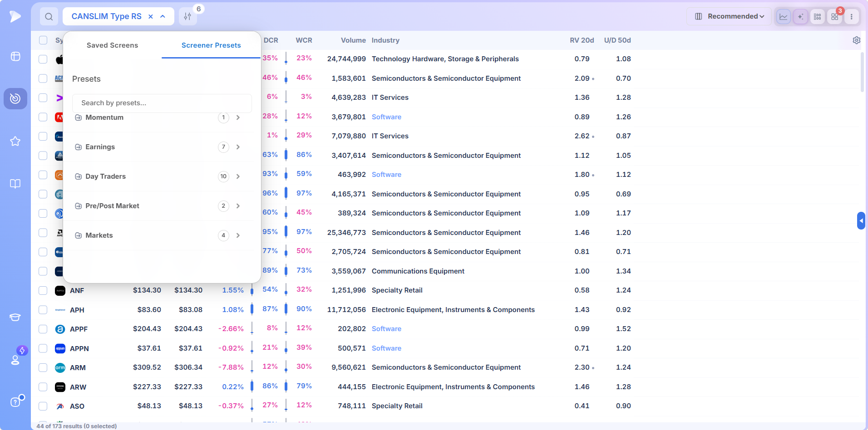The image size is (868, 430).
Task: Open the dashboard layout sidebar icon
Action: 15,56
